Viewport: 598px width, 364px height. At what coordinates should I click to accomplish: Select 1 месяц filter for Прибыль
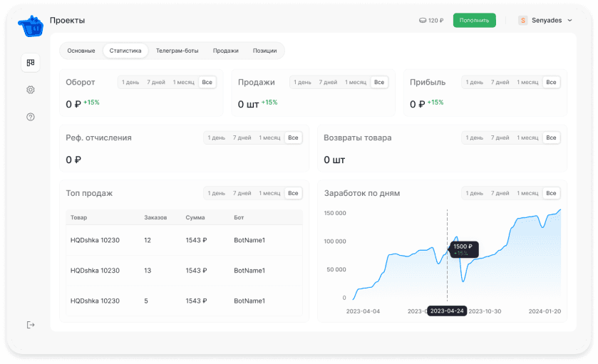(527, 83)
